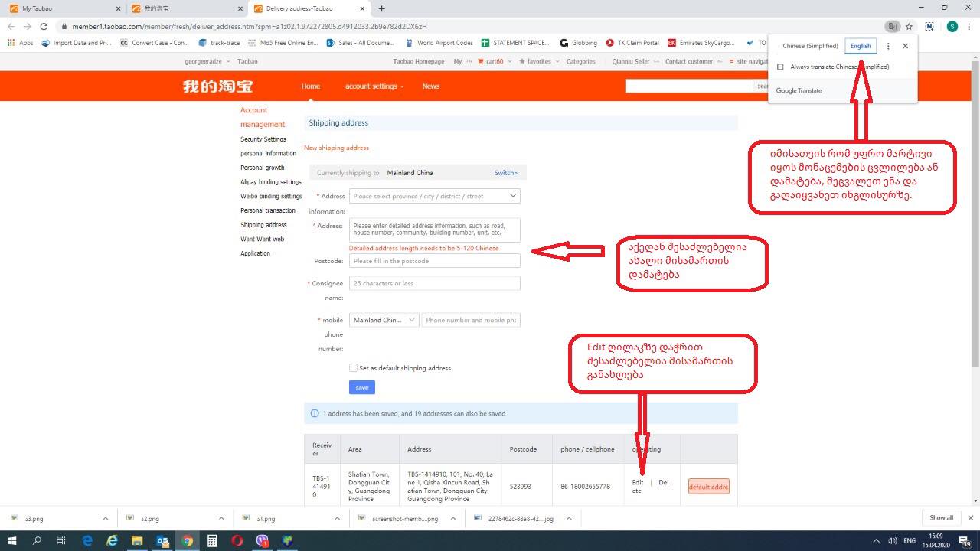Open Security Settings in sidebar
Screen dimensions: 980x551
click(263, 139)
